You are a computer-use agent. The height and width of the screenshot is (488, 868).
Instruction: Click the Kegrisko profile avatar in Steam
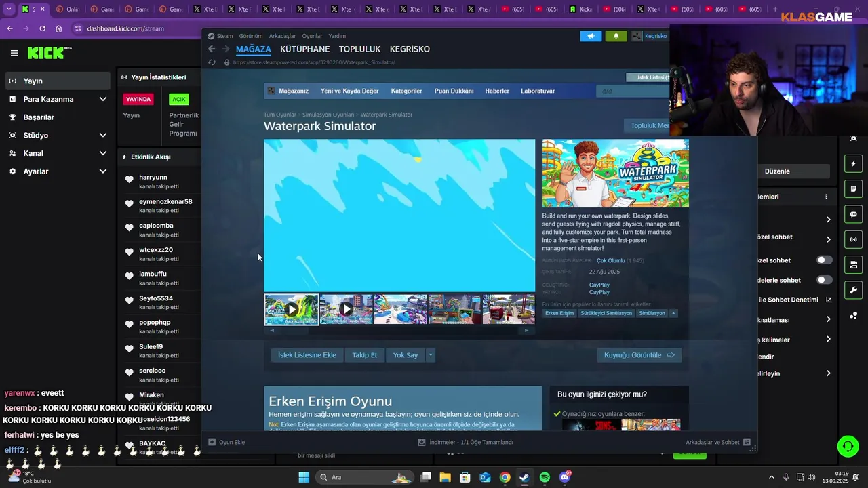pyautogui.click(x=637, y=36)
